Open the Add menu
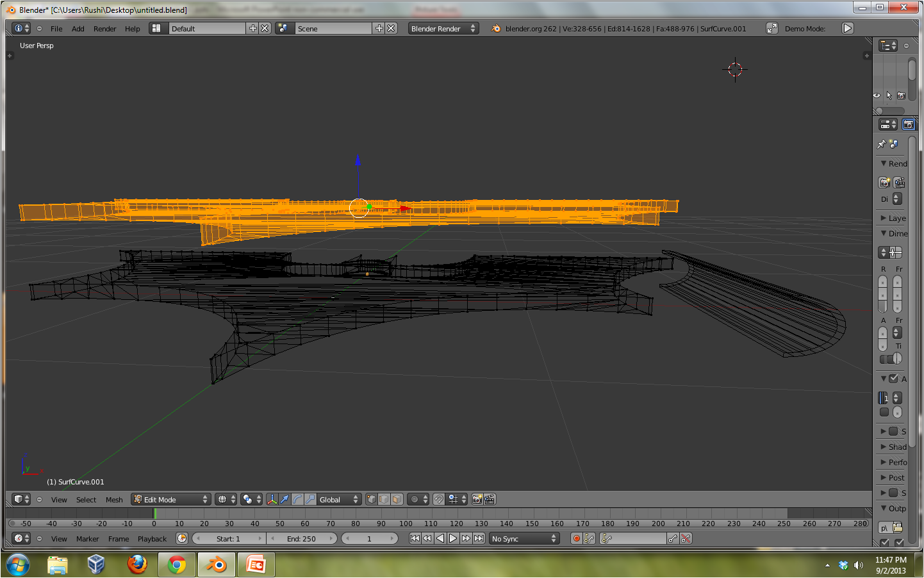The image size is (924, 578). click(78, 28)
